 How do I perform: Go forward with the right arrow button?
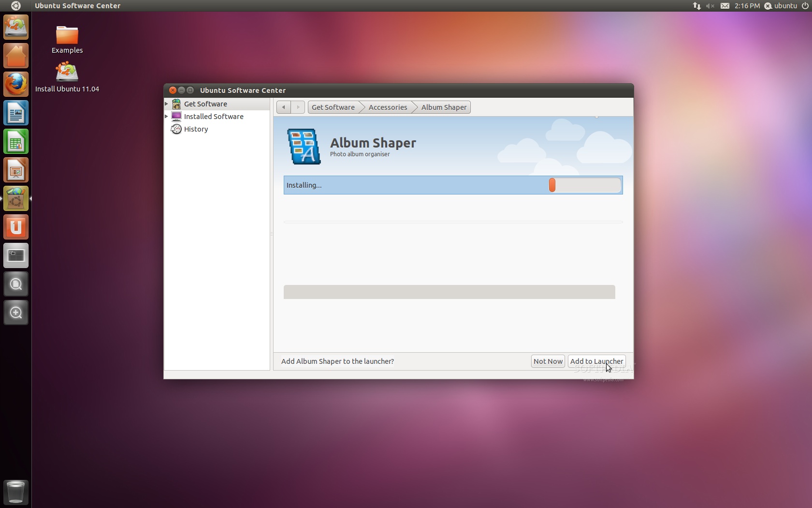click(x=298, y=107)
